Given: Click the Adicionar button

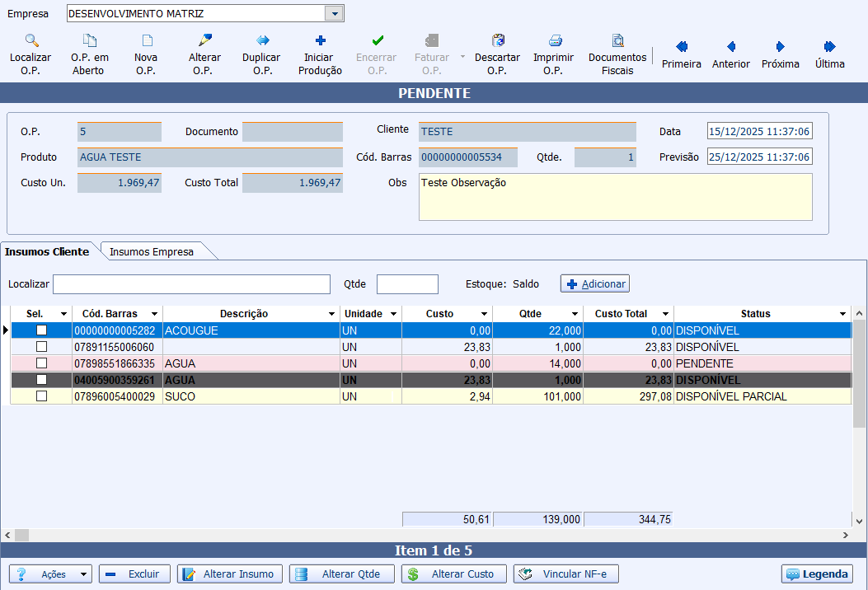Looking at the screenshot, I should coord(595,284).
